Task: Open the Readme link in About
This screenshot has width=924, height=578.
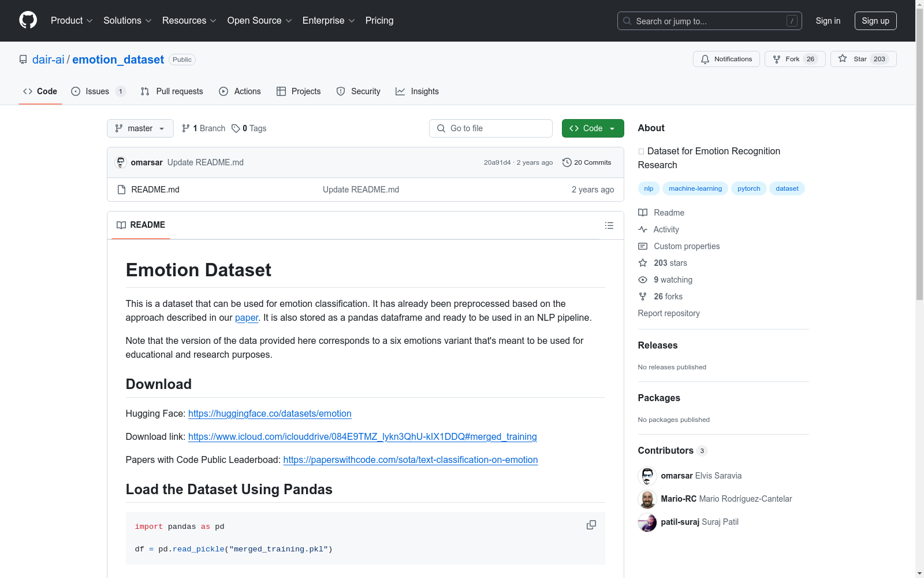Action: point(662,213)
